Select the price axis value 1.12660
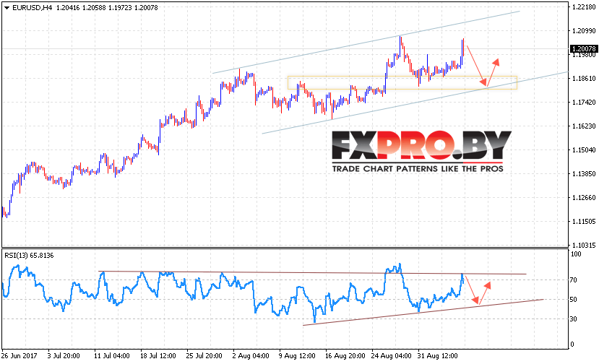This screenshot has height=364, width=599. [584, 197]
